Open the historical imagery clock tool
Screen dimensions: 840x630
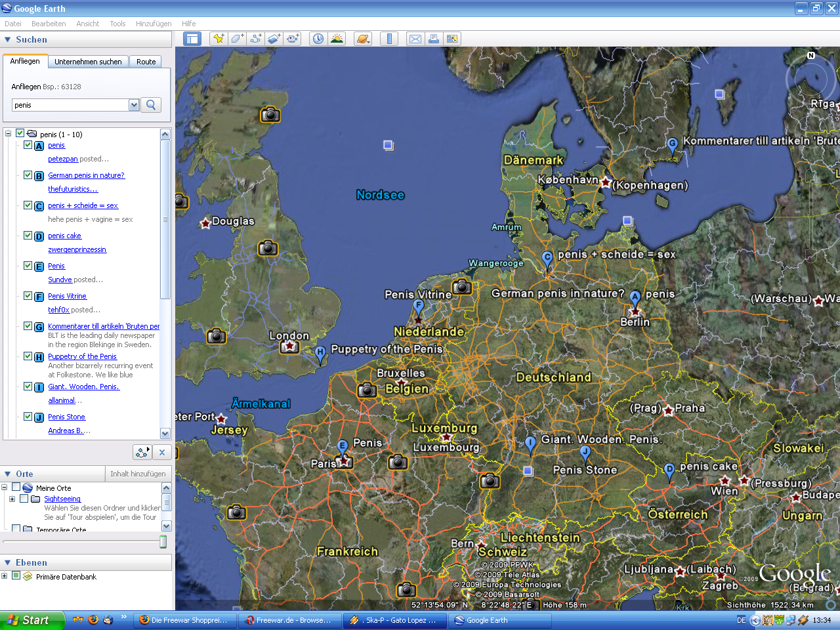click(318, 39)
